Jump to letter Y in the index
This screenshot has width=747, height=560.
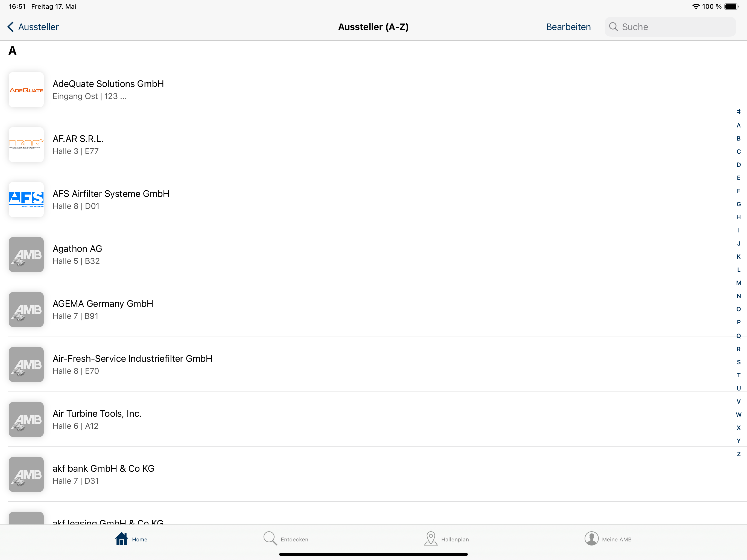739,441
